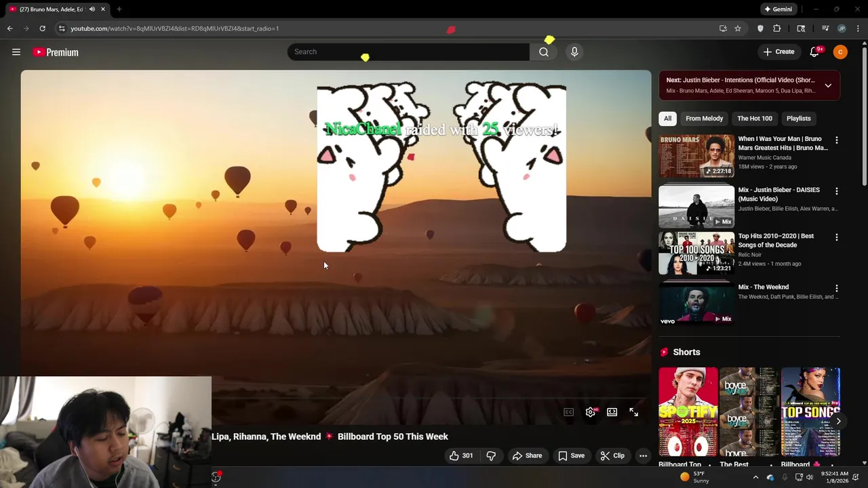868x488 pixels.
Task: Open Gemini in Chrome
Action: pos(778,9)
